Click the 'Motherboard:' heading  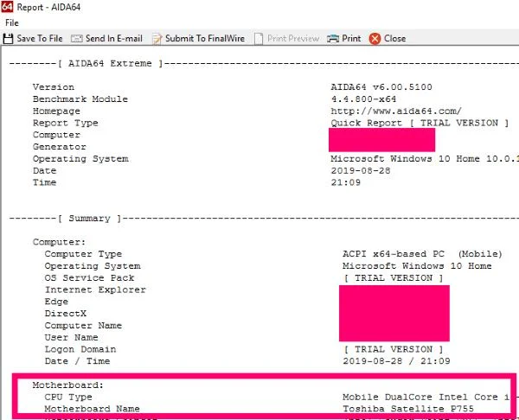[67, 385]
